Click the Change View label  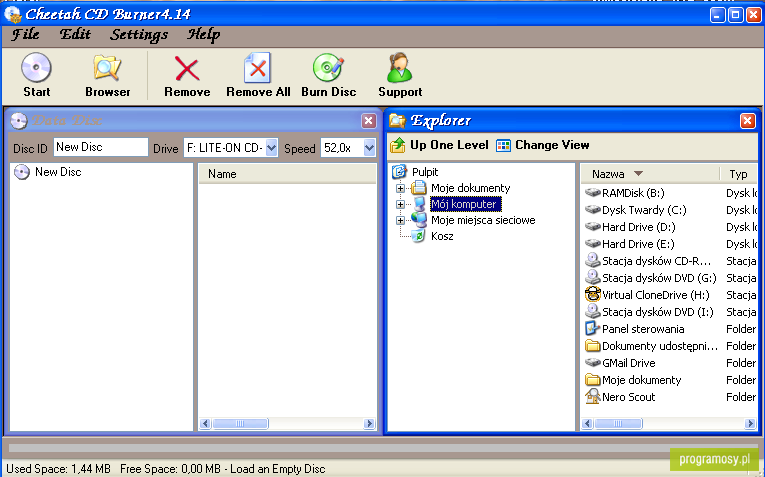tap(552, 145)
